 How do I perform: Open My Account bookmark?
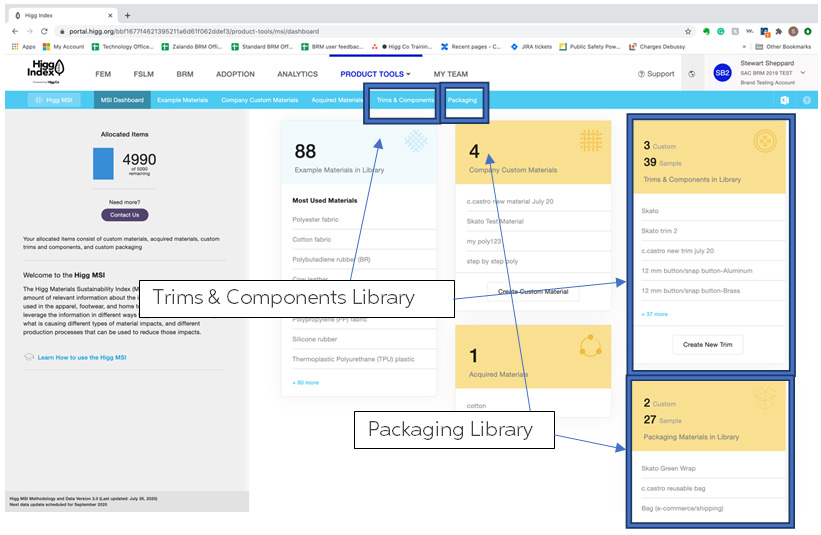coord(63,47)
